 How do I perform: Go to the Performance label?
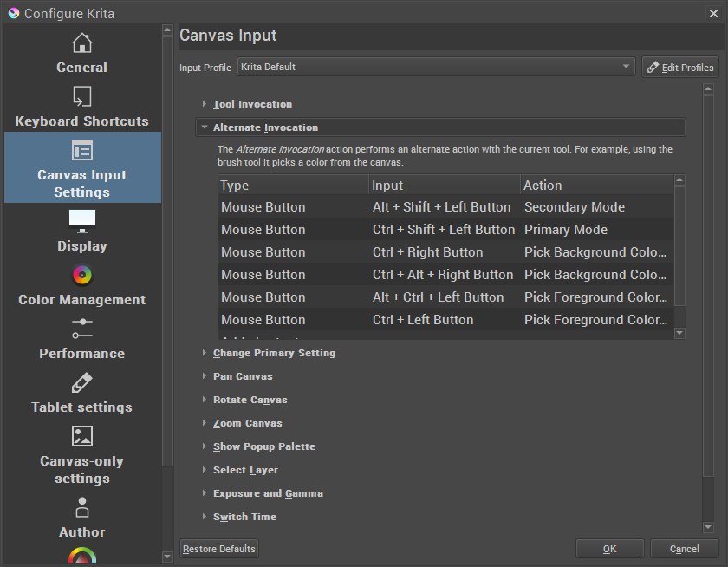pos(82,354)
